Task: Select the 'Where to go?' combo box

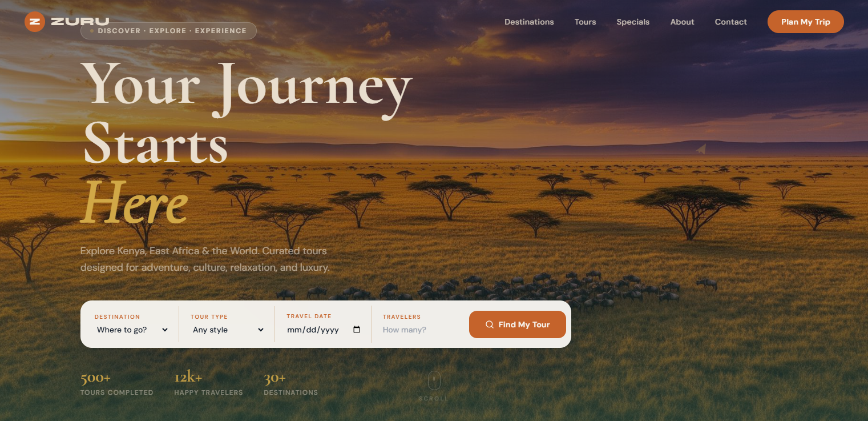Action: coord(132,330)
